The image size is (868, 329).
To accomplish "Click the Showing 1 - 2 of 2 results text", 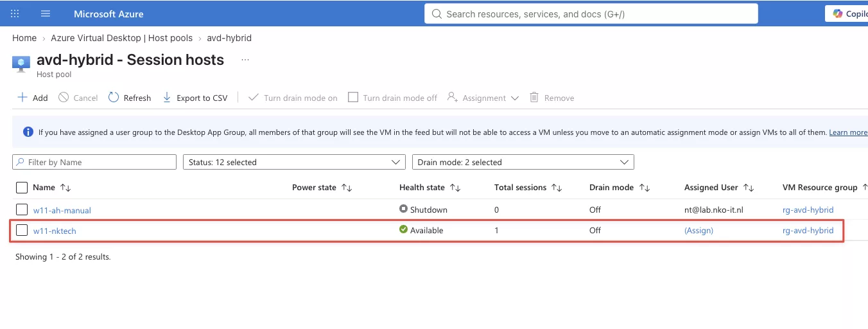I will [63, 257].
